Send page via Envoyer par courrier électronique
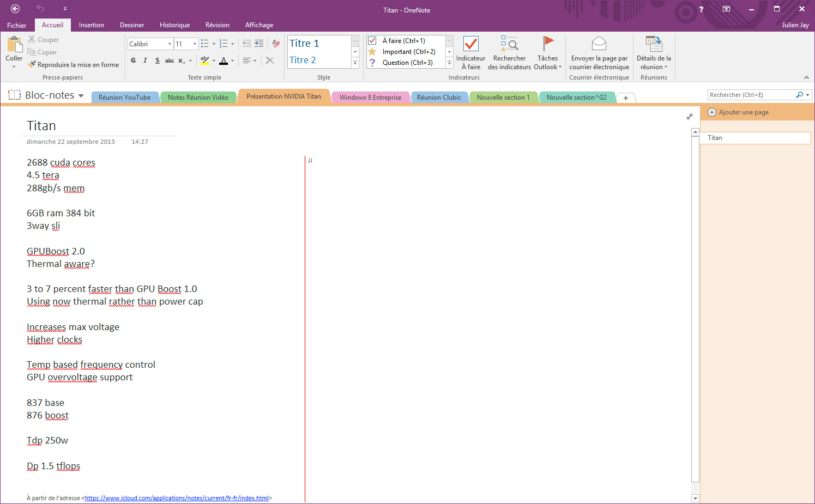 click(x=599, y=52)
